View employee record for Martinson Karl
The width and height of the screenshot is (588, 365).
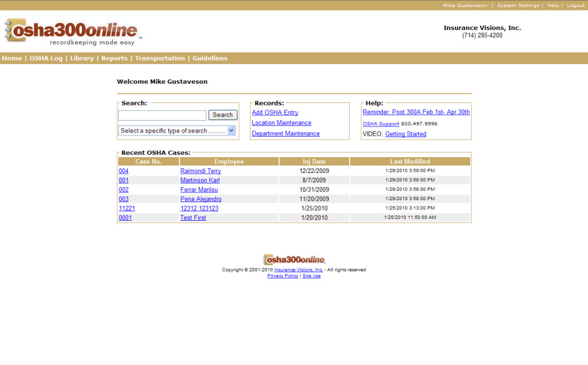point(200,180)
